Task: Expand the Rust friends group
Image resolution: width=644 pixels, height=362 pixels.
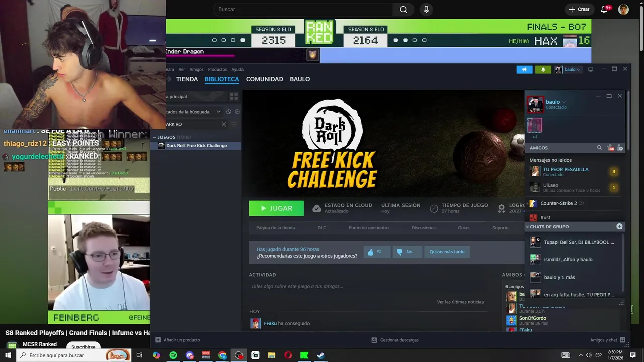Action: click(575, 217)
